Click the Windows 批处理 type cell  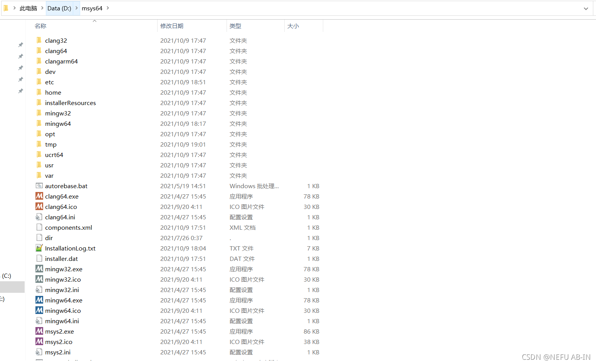point(254,186)
